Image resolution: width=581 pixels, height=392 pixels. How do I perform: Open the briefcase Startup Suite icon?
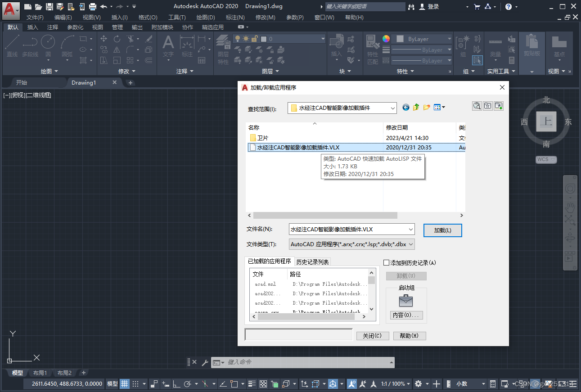coord(406,300)
